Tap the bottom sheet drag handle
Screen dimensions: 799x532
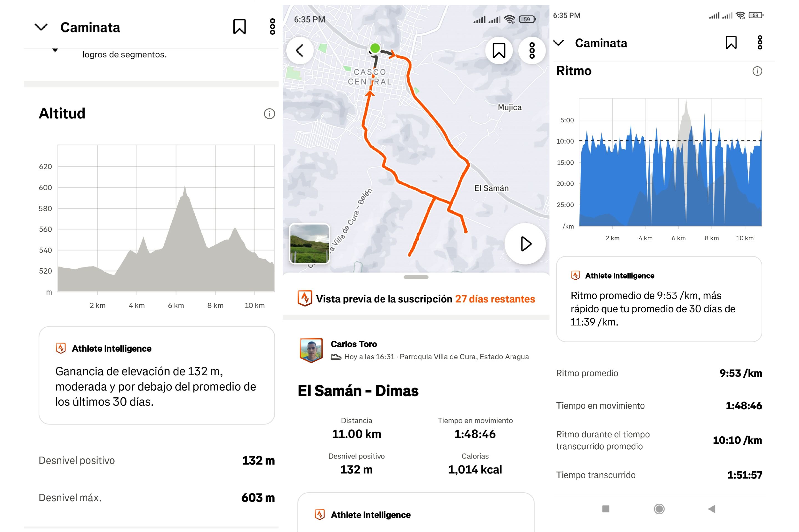click(x=416, y=277)
